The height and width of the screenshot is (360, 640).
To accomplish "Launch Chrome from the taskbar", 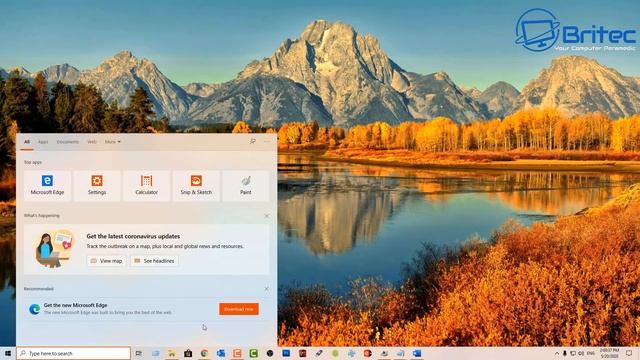I will coord(204,353).
